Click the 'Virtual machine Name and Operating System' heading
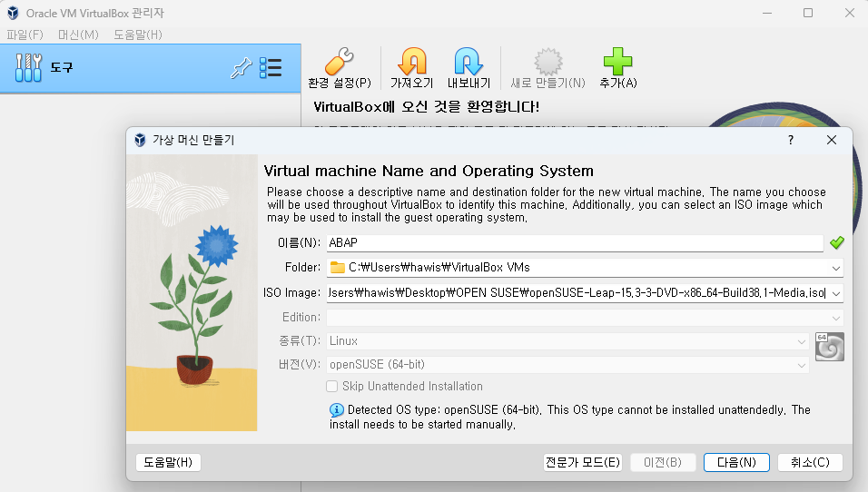The height and width of the screenshot is (492, 868). click(429, 171)
